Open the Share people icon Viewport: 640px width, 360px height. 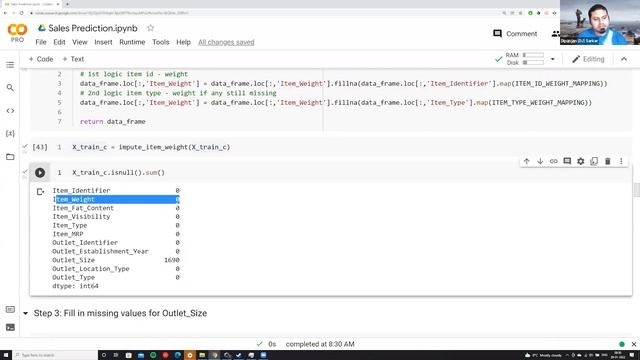(x=556, y=34)
